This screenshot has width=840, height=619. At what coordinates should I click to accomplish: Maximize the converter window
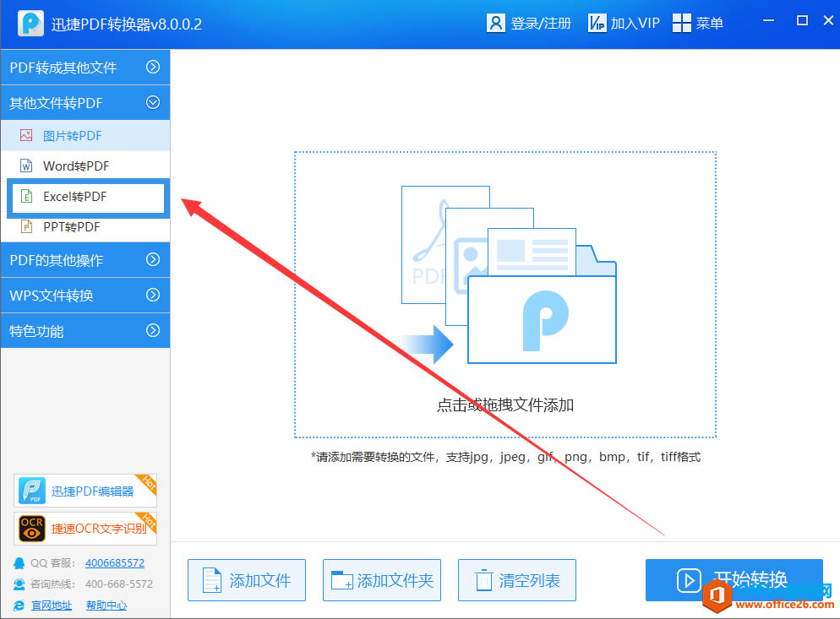802,20
